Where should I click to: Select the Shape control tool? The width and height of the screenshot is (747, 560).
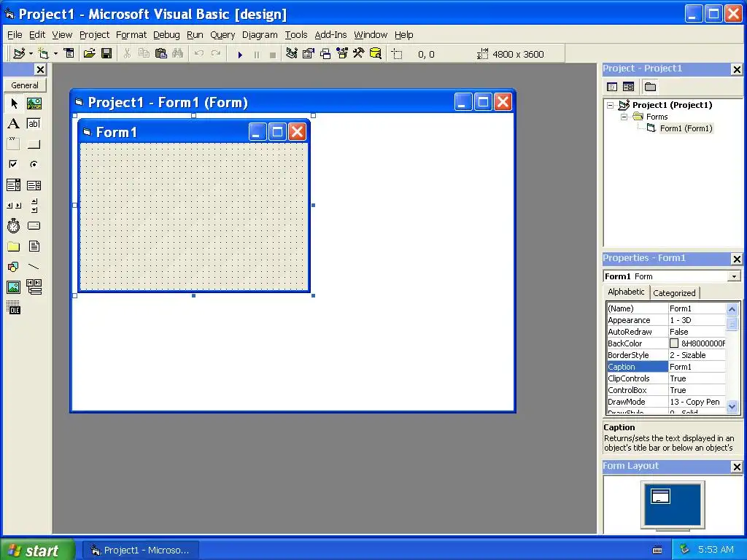pyautogui.click(x=14, y=267)
